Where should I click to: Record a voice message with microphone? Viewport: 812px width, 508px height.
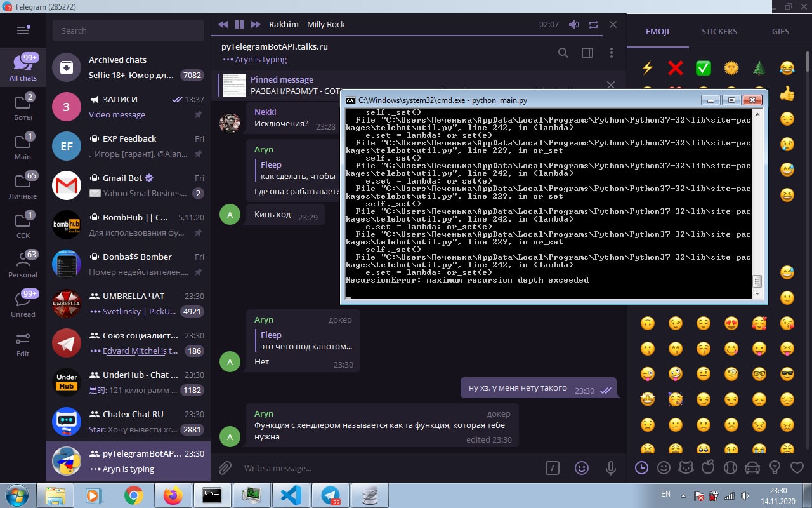611,468
